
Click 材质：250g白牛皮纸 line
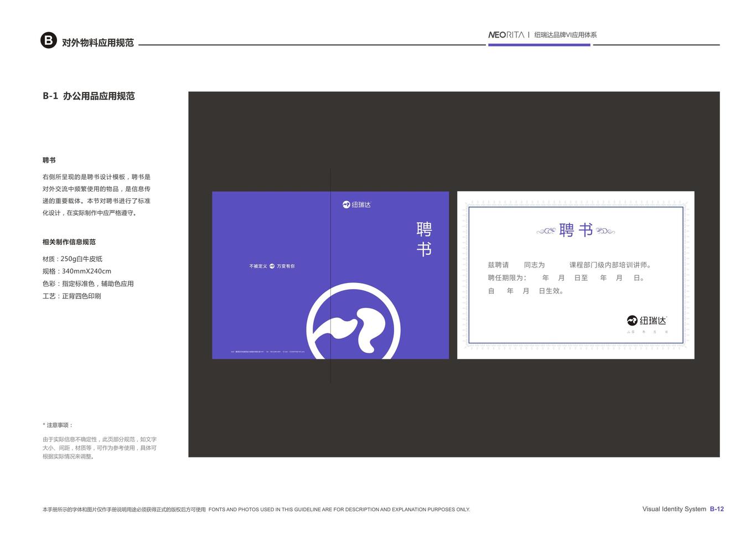(73, 259)
